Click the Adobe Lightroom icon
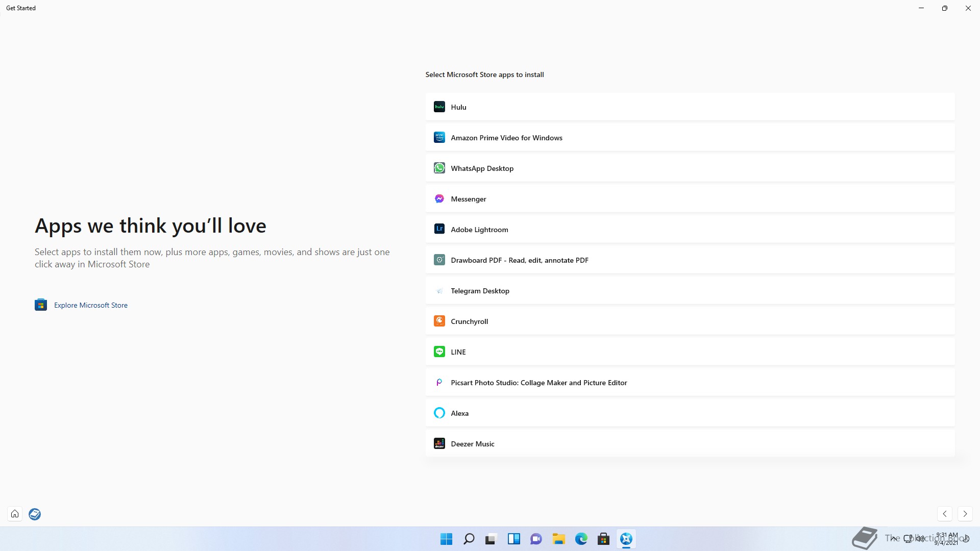Viewport: 980px width, 551px height. [x=439, y=229]
